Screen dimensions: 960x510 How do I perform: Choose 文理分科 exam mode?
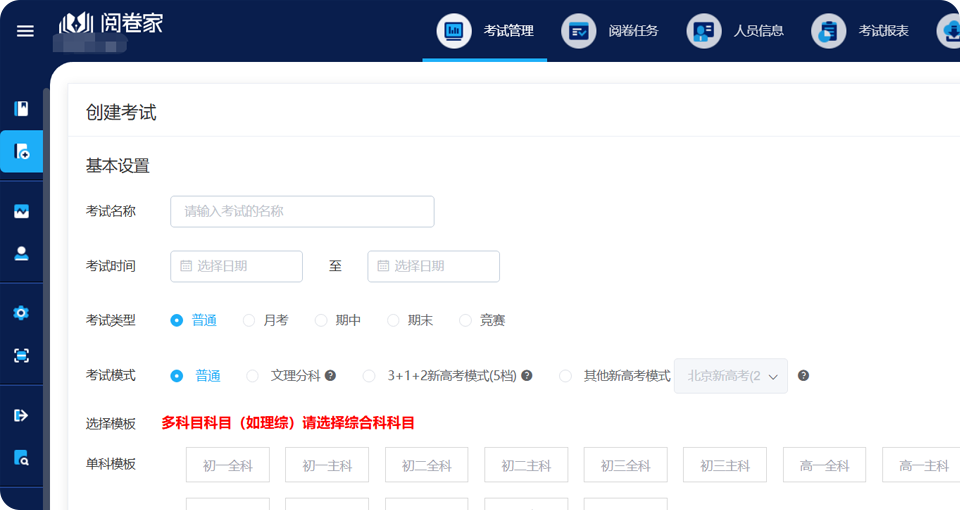pyautogui.click(x=253, y=376)
